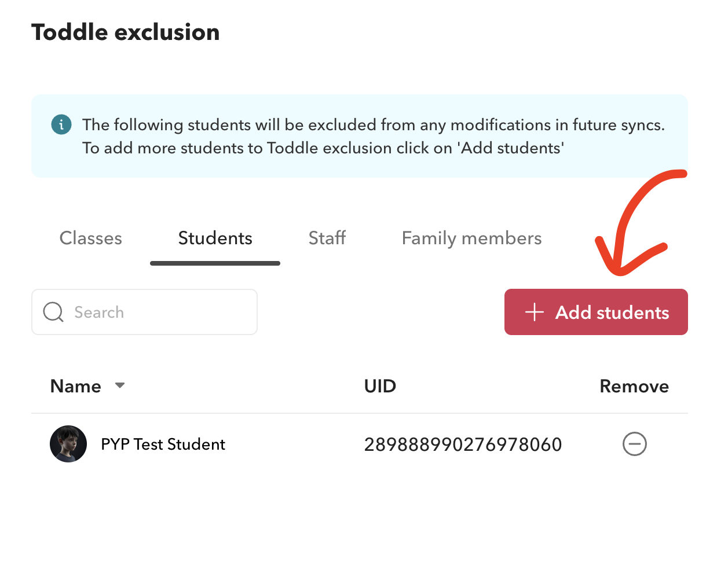Focus the Search input field

[x=156, y=312]
